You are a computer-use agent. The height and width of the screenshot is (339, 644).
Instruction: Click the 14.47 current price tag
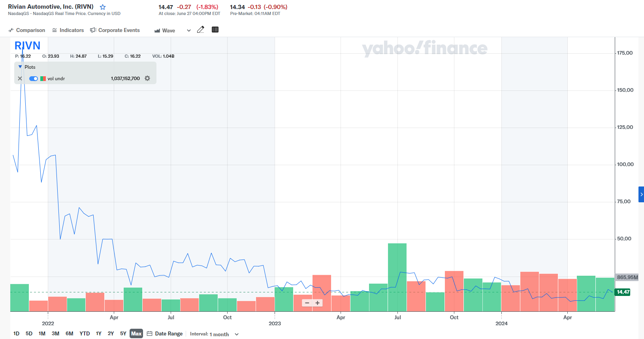click(623, 292)
